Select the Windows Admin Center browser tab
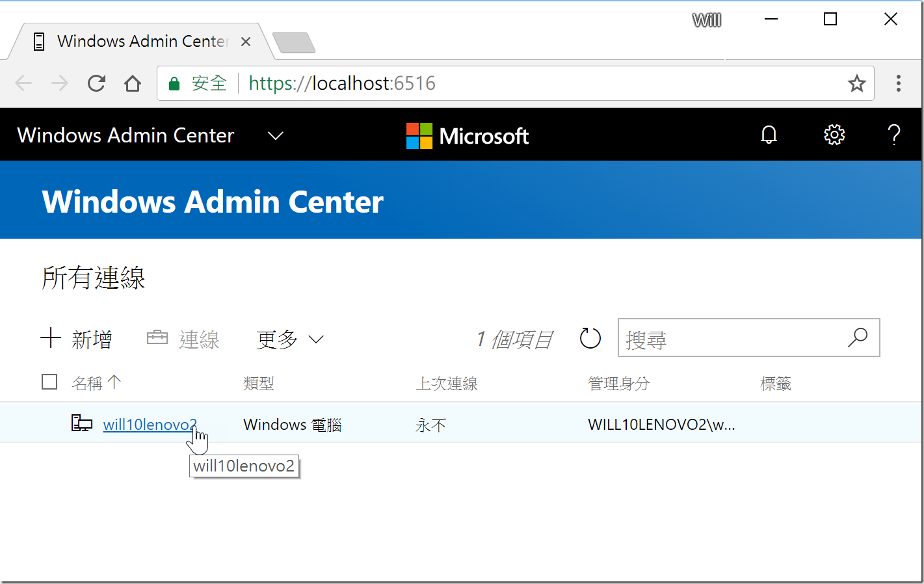Viewport: 924px width, 584px height. click(142, 42)
